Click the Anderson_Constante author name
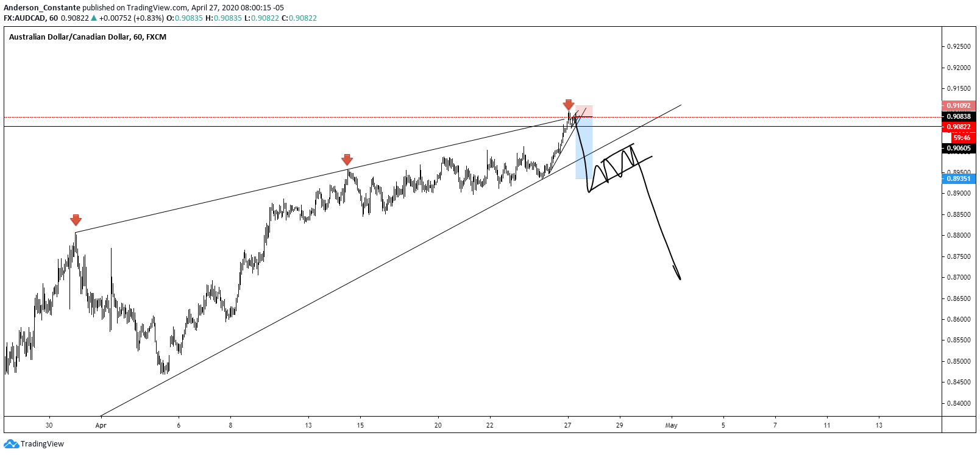 [42, 8]
